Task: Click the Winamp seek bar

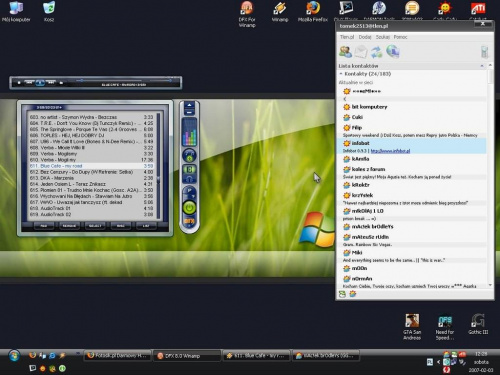Action: pyautogui.click(x=109, y=80)
